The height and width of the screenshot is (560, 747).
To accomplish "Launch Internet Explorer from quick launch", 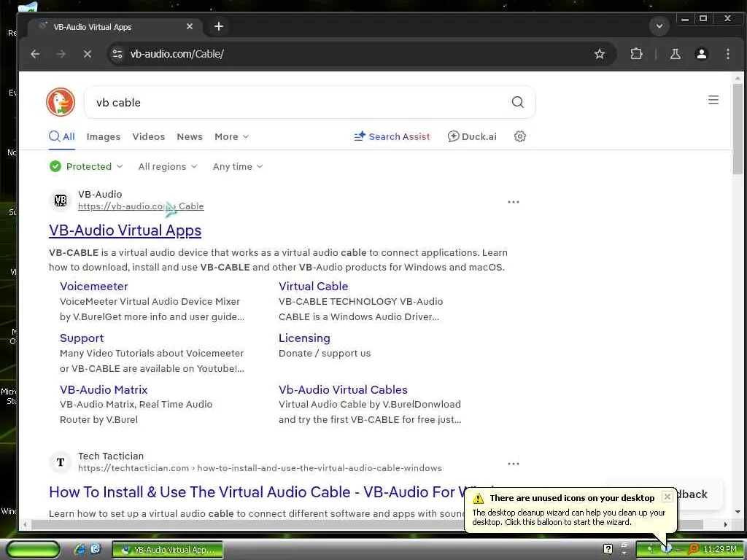I will [x=80, y=550].
